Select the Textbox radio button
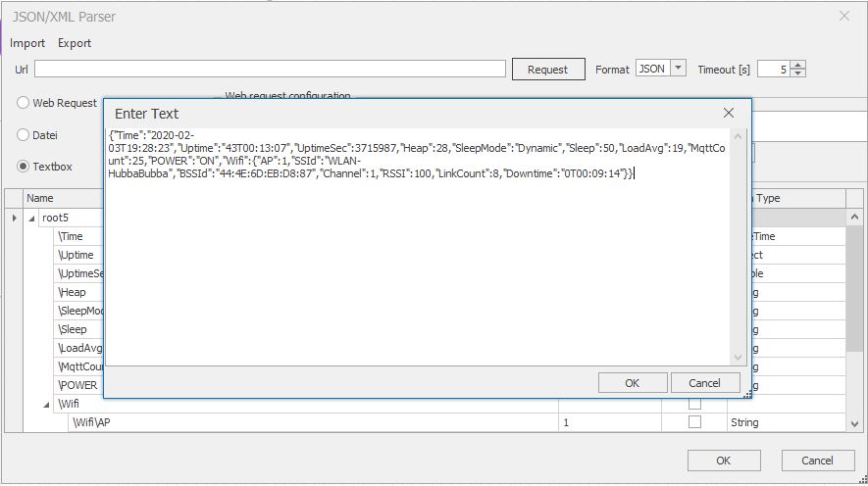 23,167
